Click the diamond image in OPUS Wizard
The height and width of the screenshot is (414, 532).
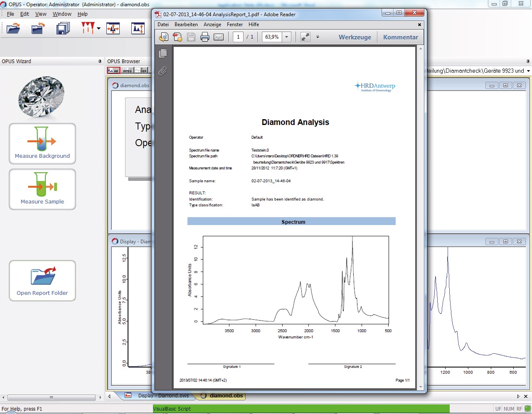(42, 97)
